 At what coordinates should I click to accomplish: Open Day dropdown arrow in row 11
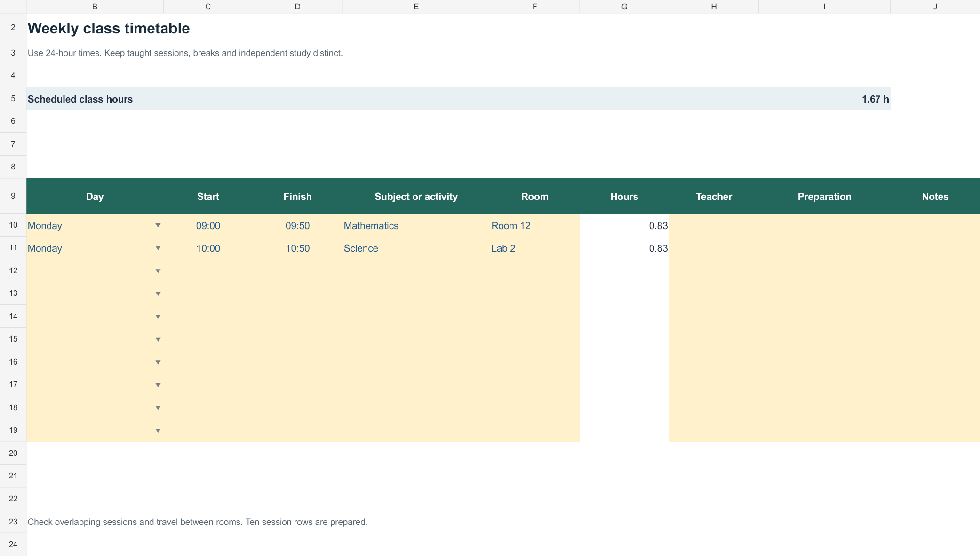(158, 248)
